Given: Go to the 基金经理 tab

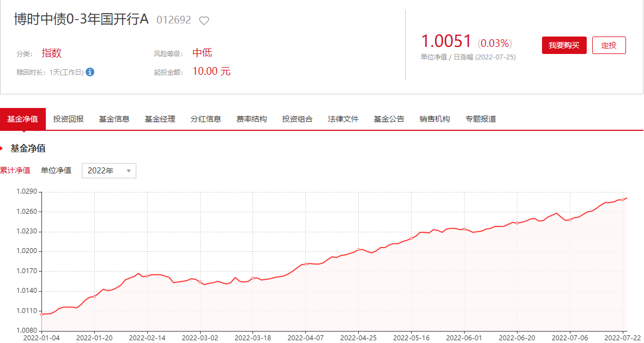Looking at the screenshot, I should pyautogui.click(x=160, y=119).
